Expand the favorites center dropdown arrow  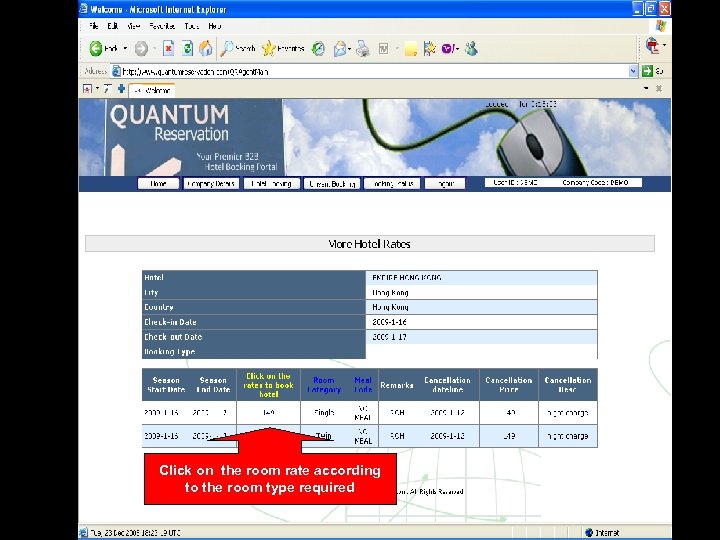click(x=97, y=89)
